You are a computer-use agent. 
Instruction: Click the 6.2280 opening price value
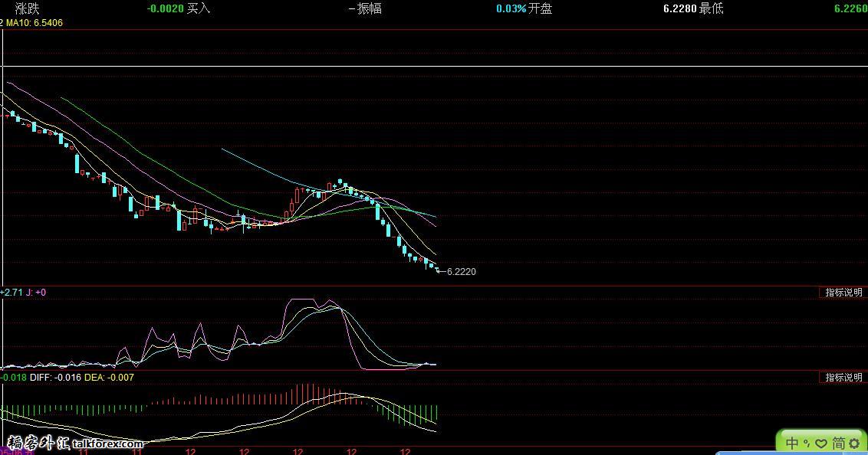click(x=680, y=8)
